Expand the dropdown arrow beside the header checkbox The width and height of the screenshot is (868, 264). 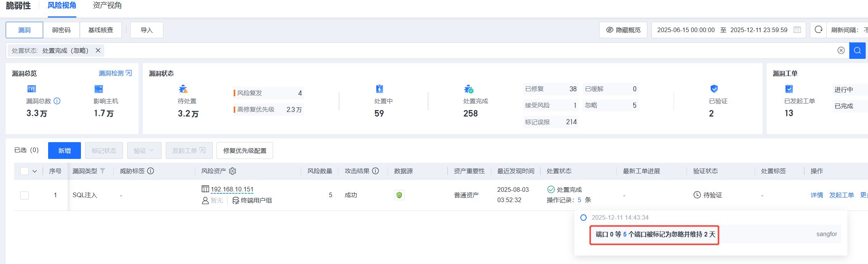(x=35, y=171)
